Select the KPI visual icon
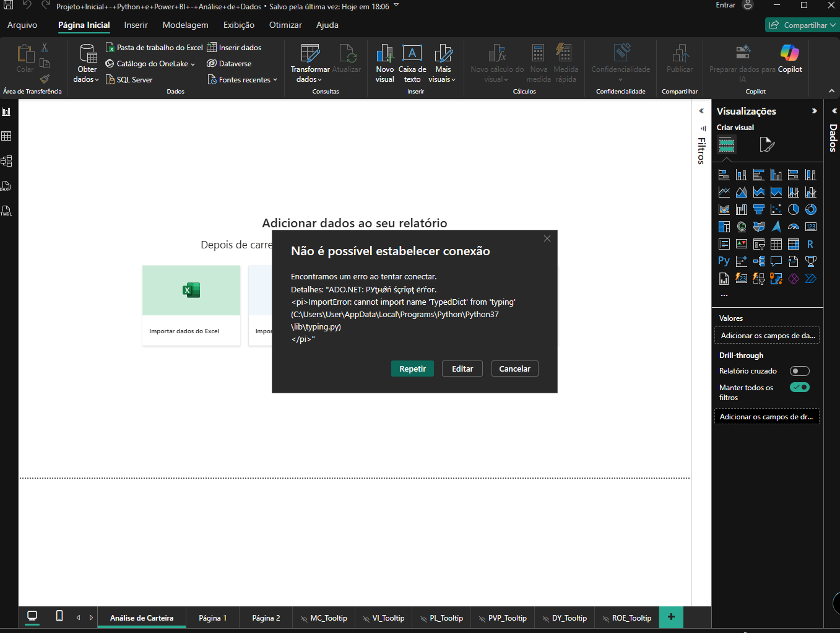 (742, 244)
